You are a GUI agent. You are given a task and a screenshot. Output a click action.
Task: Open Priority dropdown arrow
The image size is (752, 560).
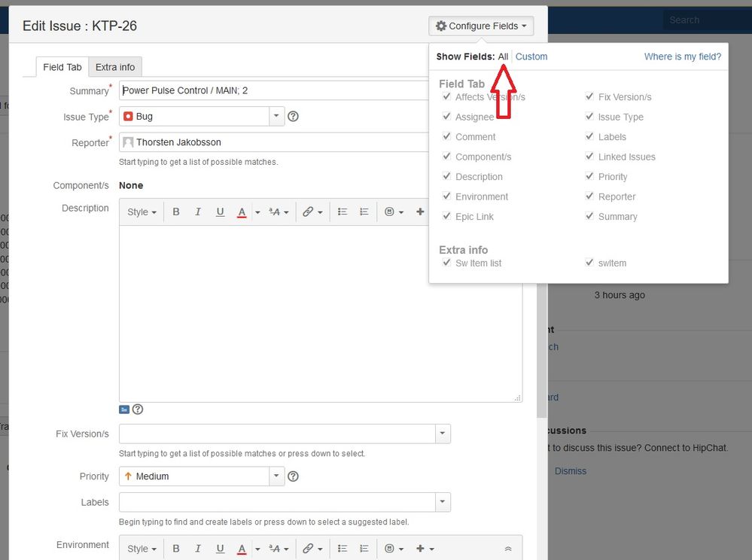tap(276, 476)
